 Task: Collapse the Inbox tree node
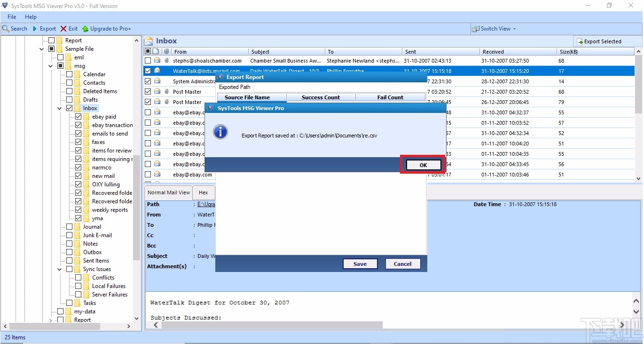tap(60, 108)
